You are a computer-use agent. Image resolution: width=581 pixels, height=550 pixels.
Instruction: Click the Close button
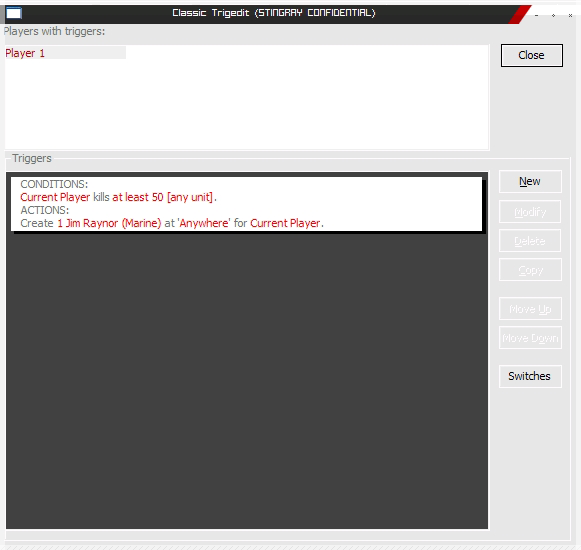[532, 56]
